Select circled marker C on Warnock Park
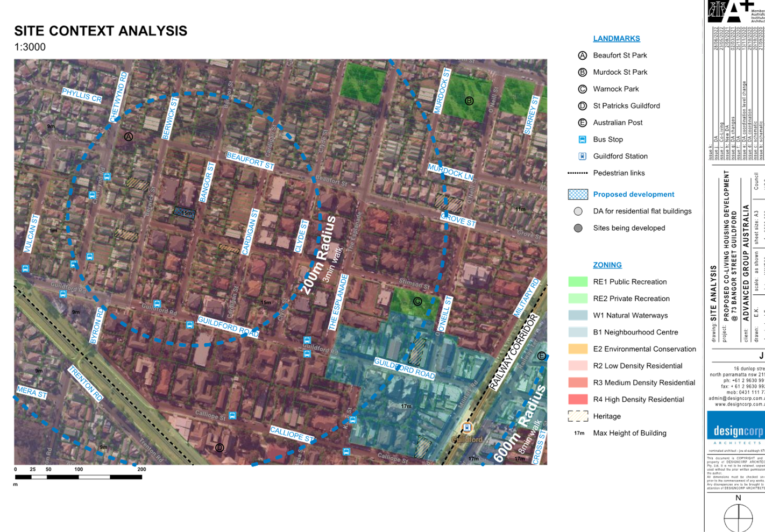Screen dimensions: 765x532 click(417, 301)
